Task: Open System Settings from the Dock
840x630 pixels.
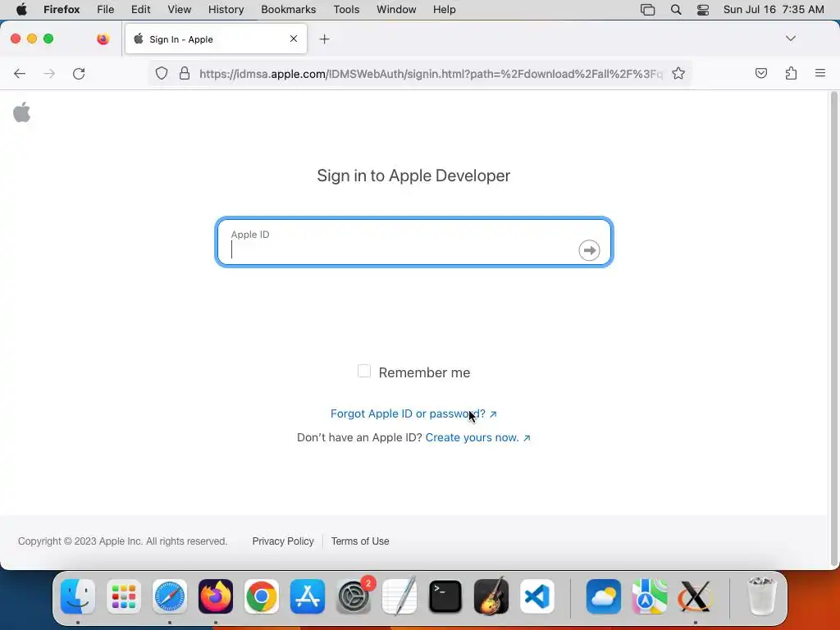Action: [354, 596]
